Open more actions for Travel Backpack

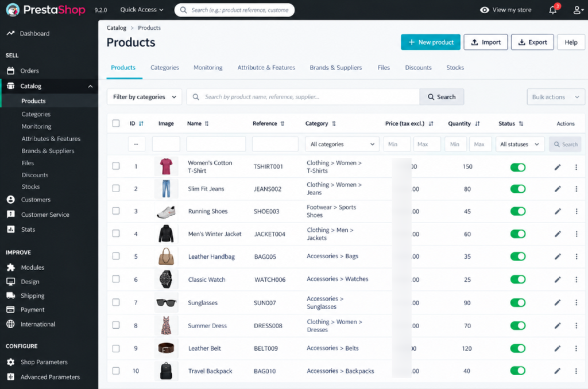click(577, 371)
